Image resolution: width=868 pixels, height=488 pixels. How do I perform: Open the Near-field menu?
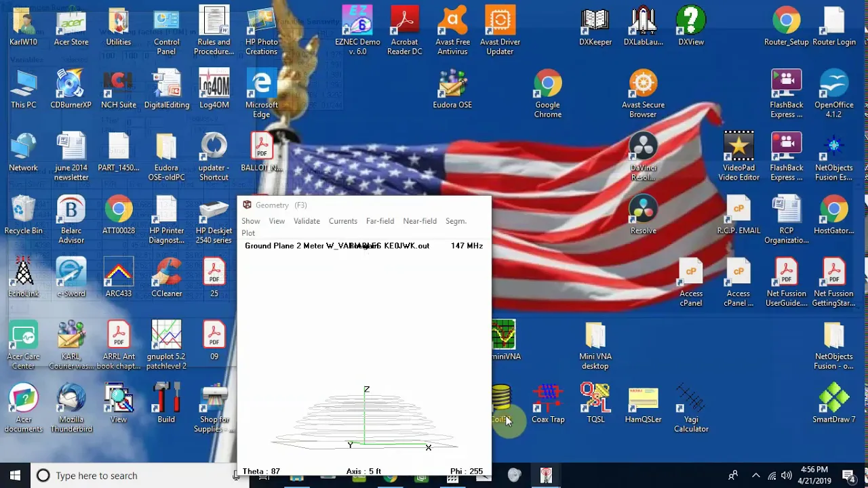[x=420, y=221]
